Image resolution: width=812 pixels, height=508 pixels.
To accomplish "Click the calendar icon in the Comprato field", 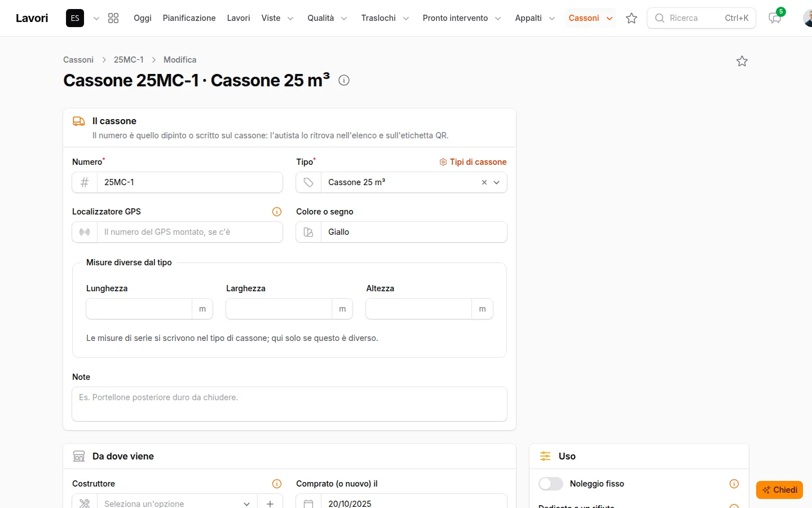I will (x=308, y=503).
